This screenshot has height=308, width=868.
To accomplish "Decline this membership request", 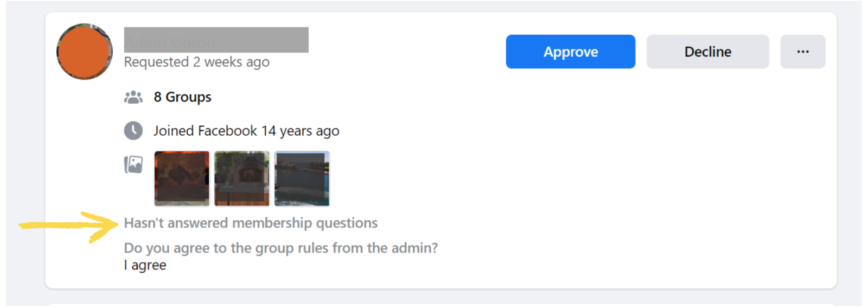I will (707, 52).
